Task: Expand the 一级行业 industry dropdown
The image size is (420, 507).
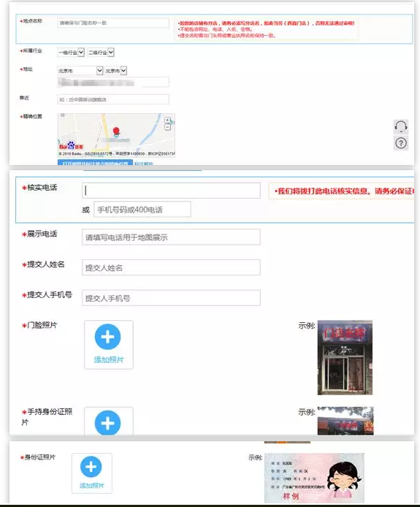Action: coord(71,52)
